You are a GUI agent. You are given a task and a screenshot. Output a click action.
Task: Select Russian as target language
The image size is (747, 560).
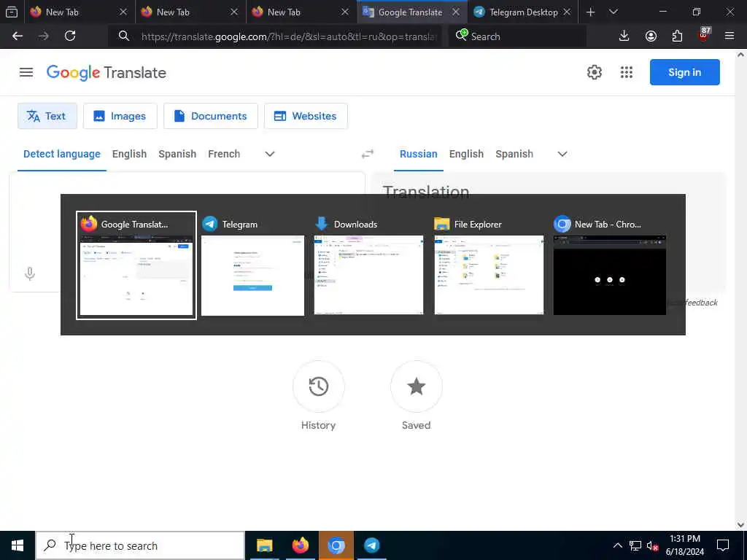pos(418,154)
